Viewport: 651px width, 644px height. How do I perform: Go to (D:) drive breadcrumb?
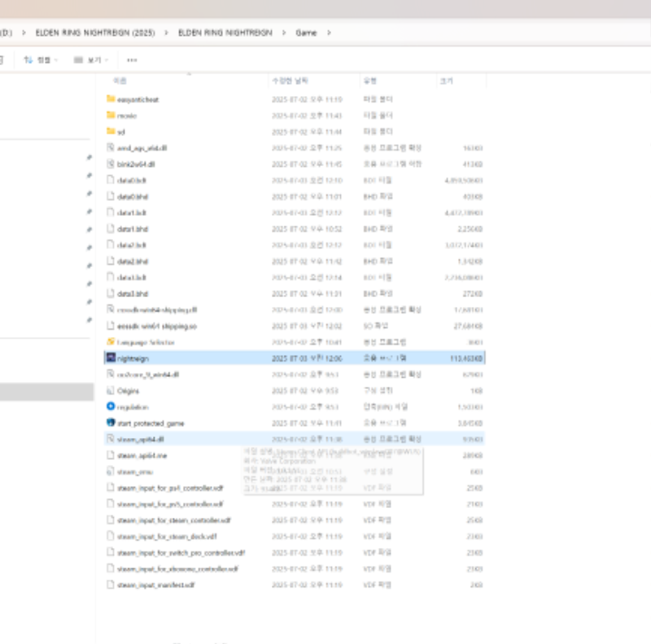click(x=6, y=33)
